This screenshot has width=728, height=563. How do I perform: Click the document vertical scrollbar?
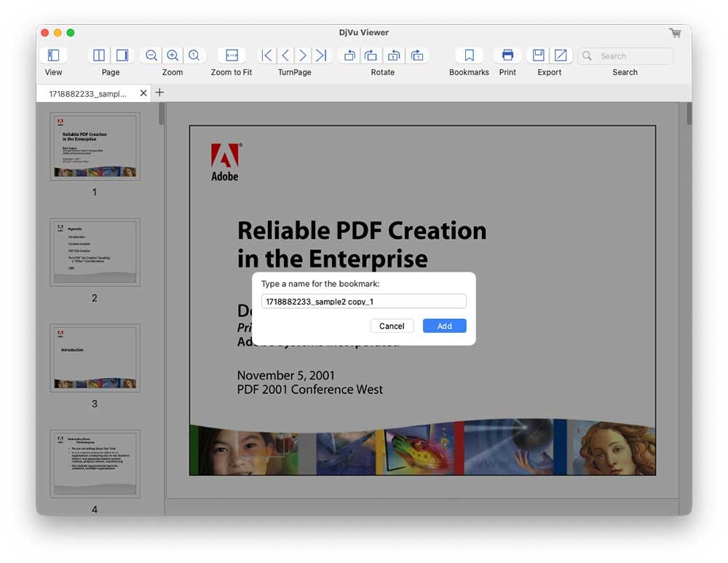click(x=689, y=114)
